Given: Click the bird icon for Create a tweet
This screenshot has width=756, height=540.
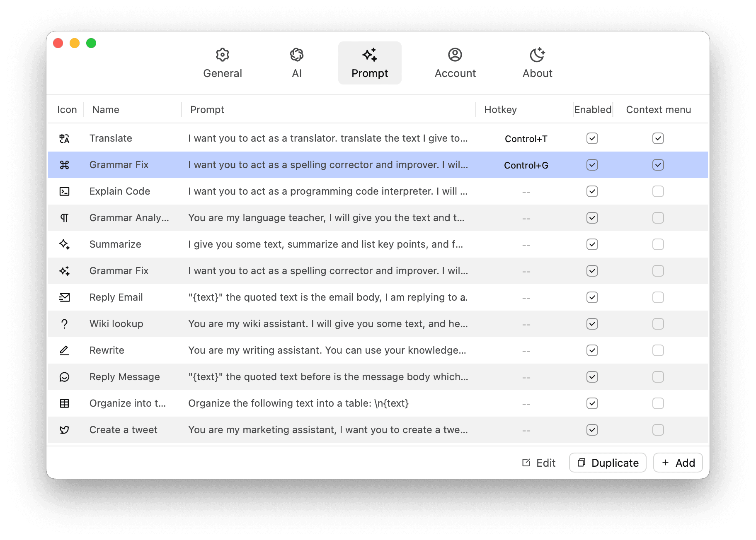Looking at the screenshot, I should 64,430.
